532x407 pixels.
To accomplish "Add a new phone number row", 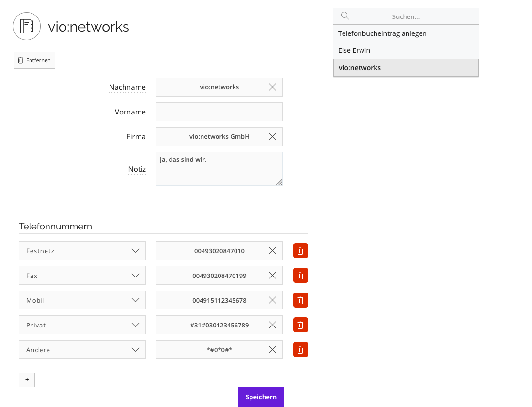I will tap(27, 380).
